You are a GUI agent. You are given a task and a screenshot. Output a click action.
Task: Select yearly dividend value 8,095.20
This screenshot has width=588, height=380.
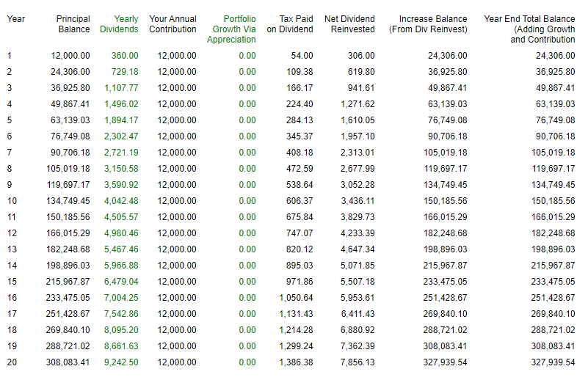coord(121,330)
